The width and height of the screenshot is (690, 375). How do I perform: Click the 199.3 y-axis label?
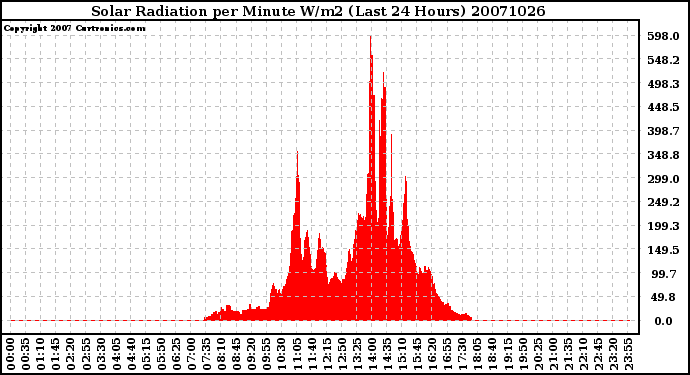pos(663,226)
